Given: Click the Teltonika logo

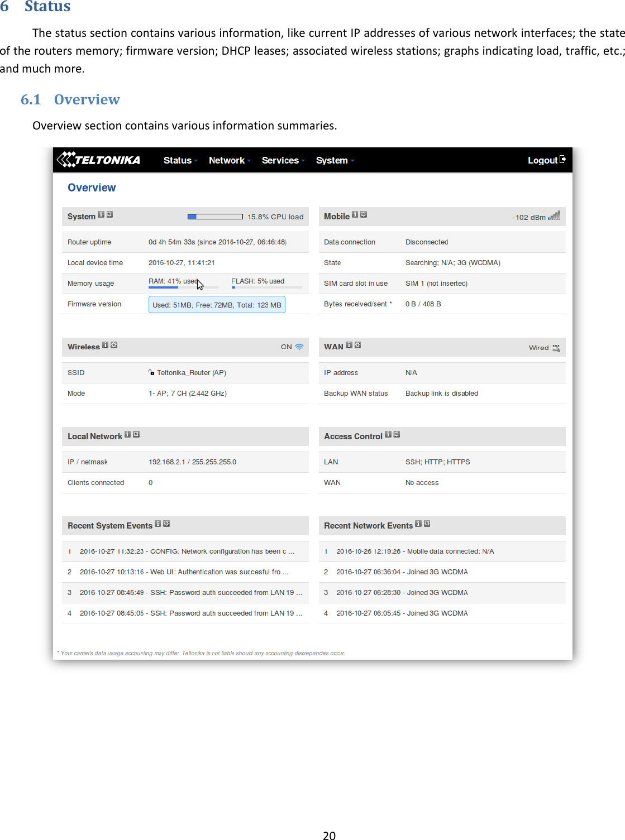Looking at the screenshot, I should (x=98, y=160).
